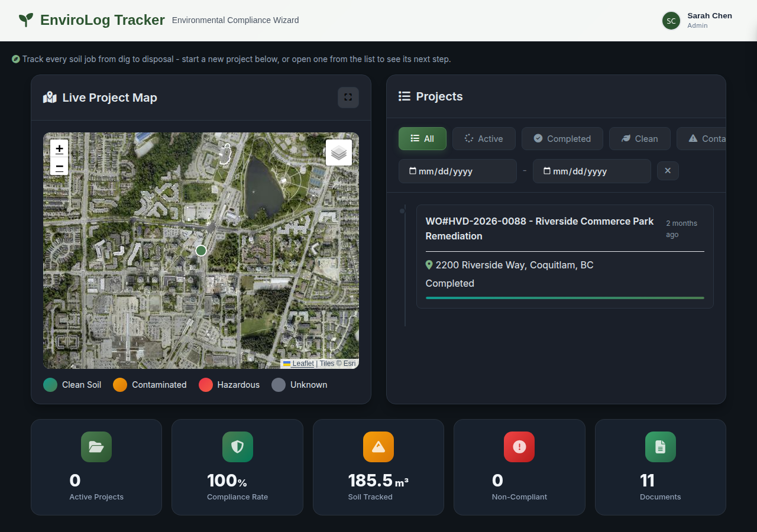The image size is (757, 532).
Task: Filter projects by Active
Action: (x=484, y=138)
